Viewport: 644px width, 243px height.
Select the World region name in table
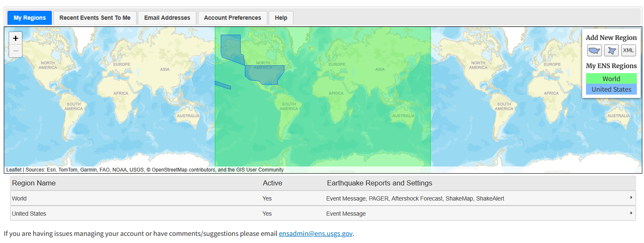click(x=19, y=198)
